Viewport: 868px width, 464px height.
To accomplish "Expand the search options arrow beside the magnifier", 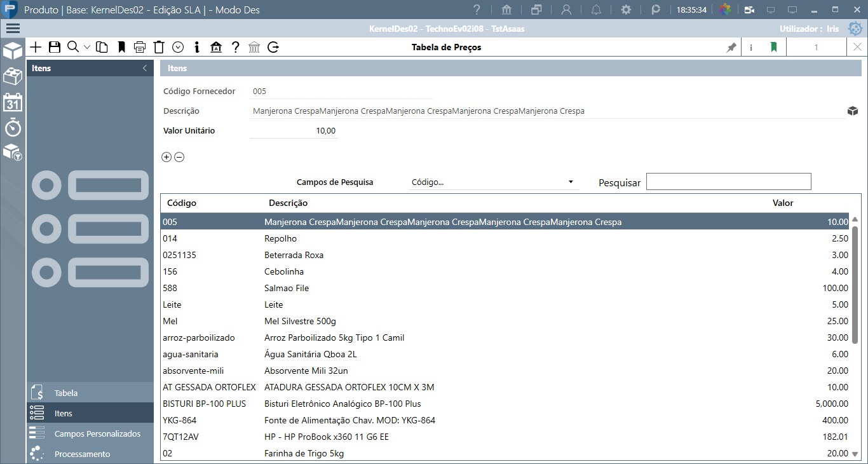I will 87,47.
